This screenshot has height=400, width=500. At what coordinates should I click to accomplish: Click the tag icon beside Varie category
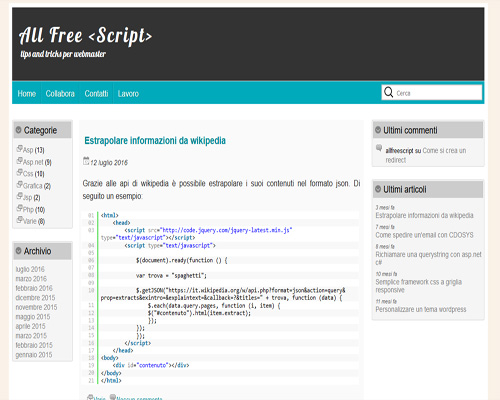pyautogui.click(x=19, y=219)
